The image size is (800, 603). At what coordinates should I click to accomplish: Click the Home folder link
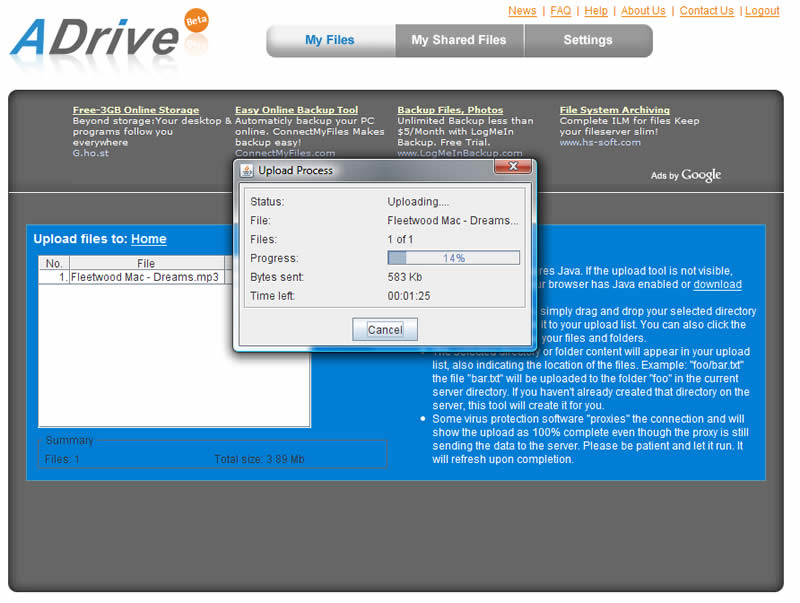148,239
